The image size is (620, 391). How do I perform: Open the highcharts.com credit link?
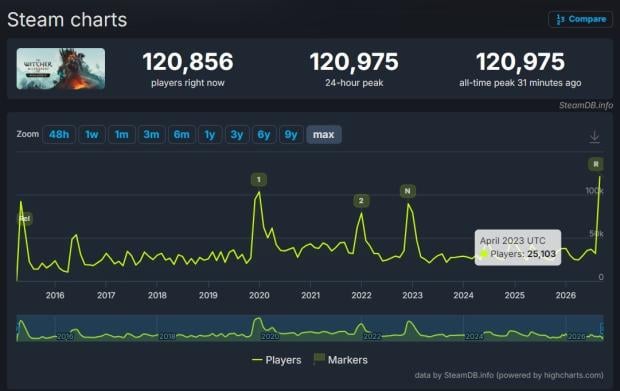point(509,375)
